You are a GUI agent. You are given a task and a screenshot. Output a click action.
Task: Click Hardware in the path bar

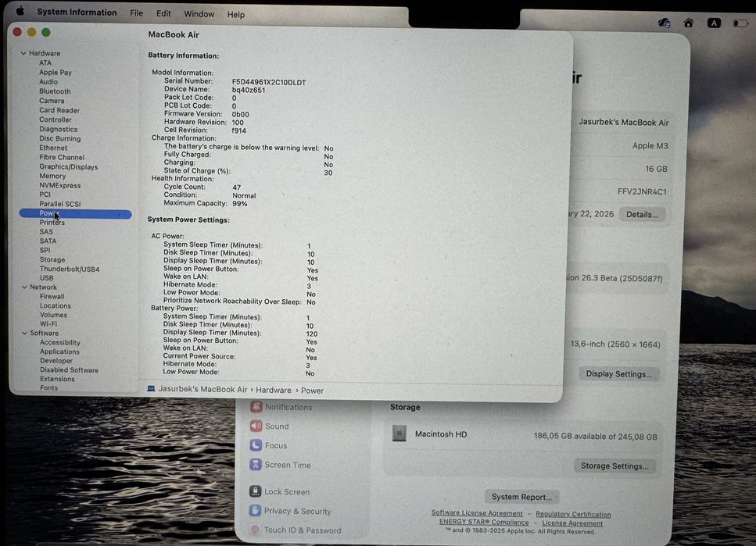(x=274, y=390)
